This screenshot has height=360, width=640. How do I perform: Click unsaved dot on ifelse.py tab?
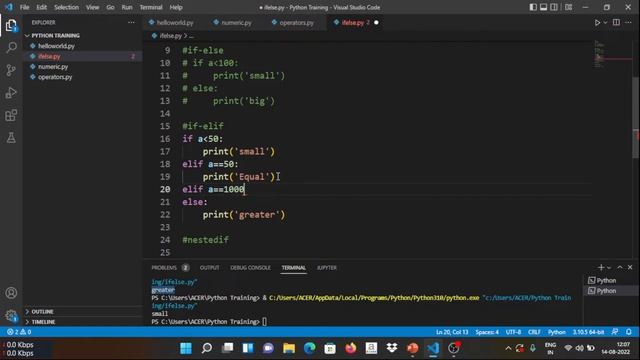(376, 22)
